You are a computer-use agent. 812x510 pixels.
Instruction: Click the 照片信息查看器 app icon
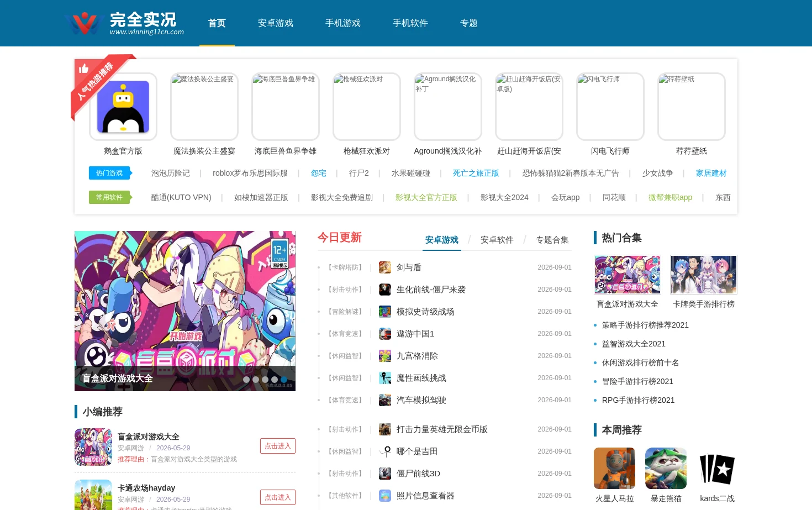[x=385, y=496]
